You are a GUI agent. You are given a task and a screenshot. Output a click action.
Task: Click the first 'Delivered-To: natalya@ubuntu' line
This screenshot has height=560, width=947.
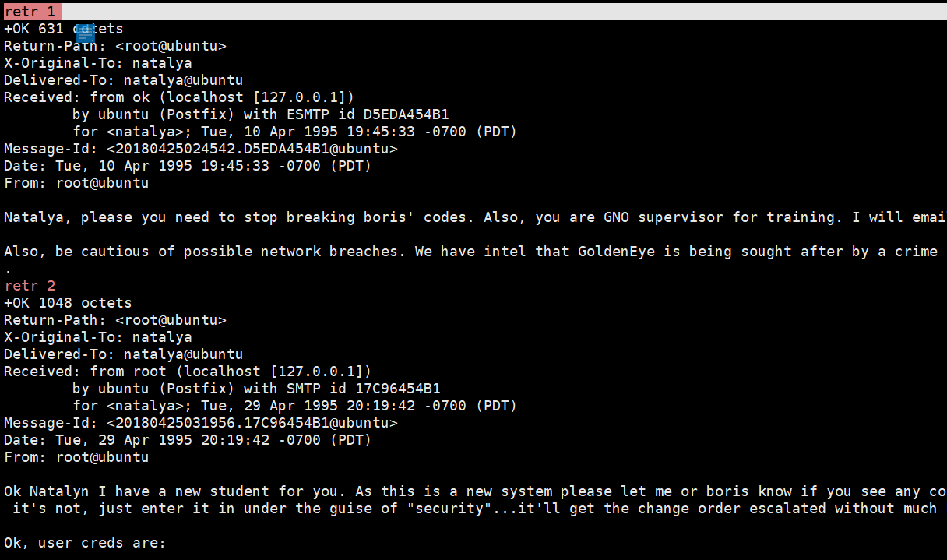[x=124, y=80]
